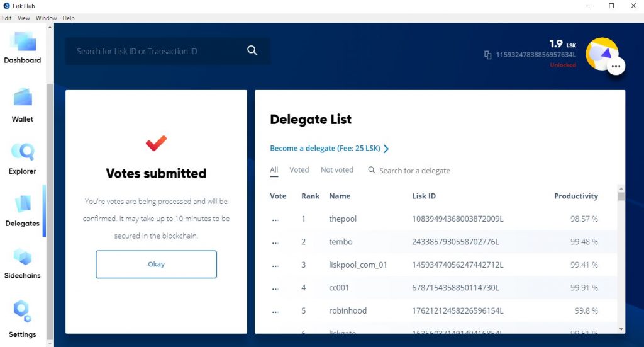The image size is (644, 347).
Task: Click the delegate search magnifier icon
Action: (x=371, y=170)
